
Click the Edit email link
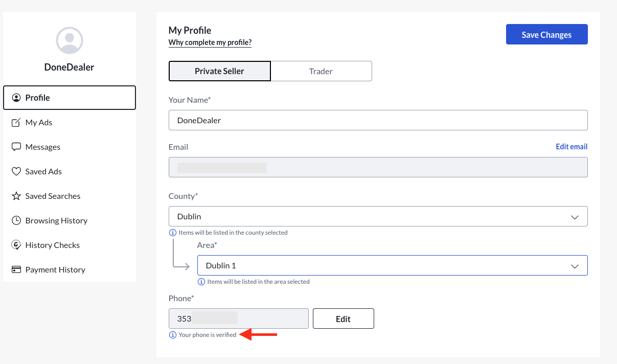572,147
